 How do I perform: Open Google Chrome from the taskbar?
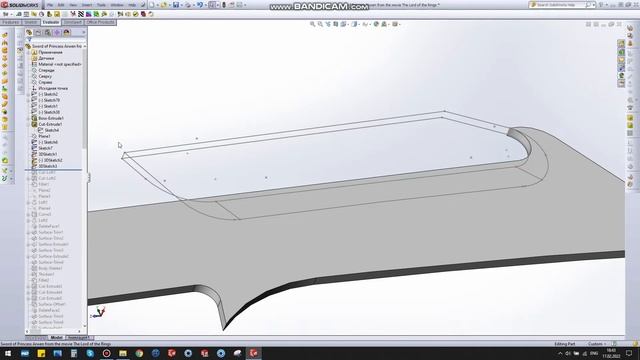(x=139, y=353)
